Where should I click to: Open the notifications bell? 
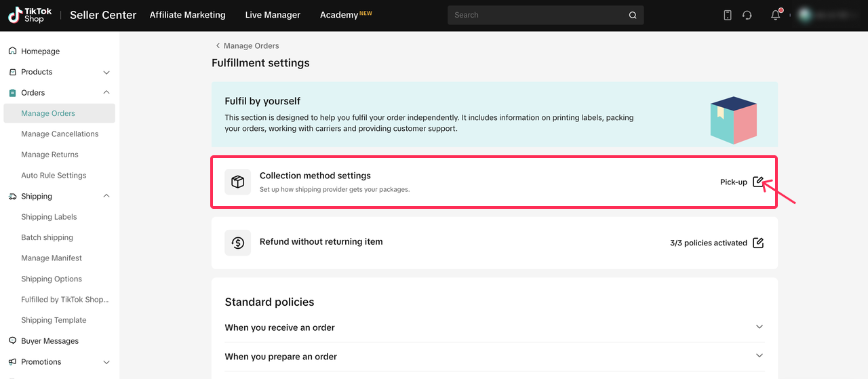[x=775, y=15]
